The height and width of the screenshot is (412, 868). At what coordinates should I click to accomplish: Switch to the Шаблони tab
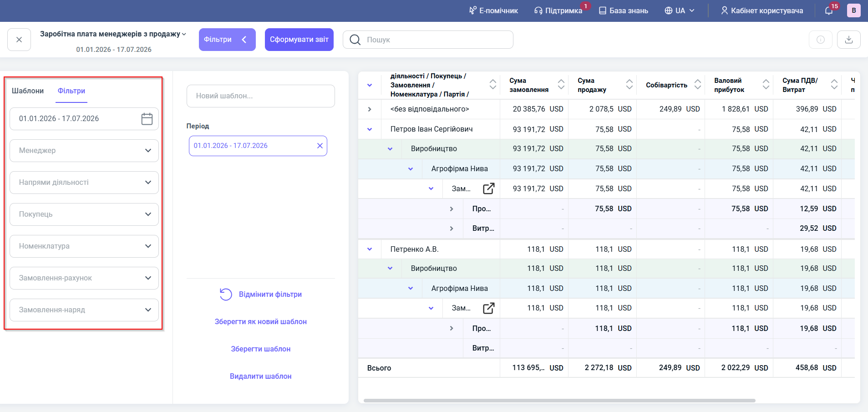click(28, 91)
